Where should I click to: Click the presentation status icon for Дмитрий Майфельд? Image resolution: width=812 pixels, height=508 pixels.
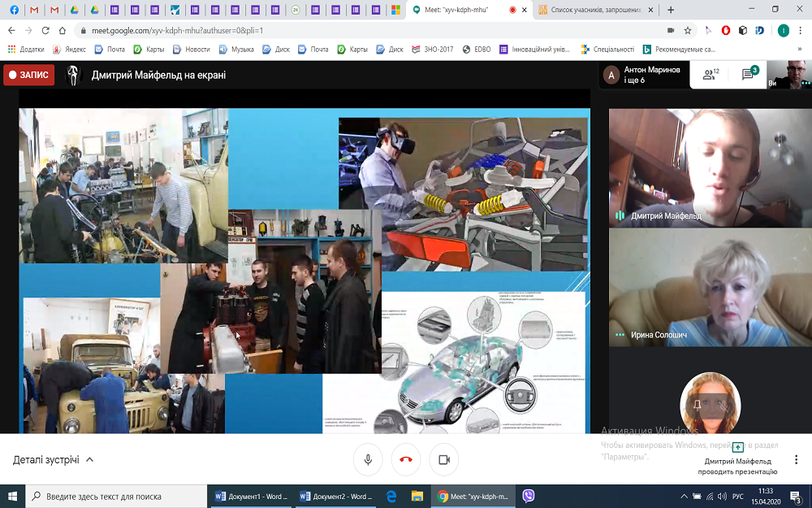click(x=737, y=448)
